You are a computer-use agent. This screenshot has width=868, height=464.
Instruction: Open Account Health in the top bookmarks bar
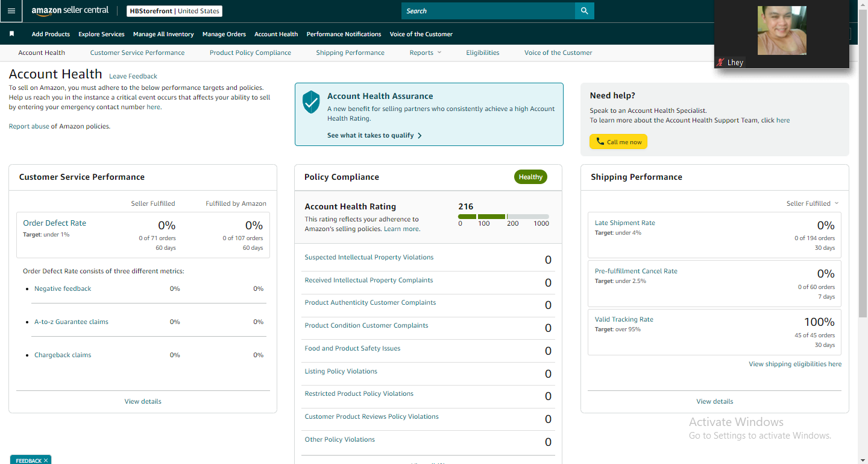[x=276, y=34]
